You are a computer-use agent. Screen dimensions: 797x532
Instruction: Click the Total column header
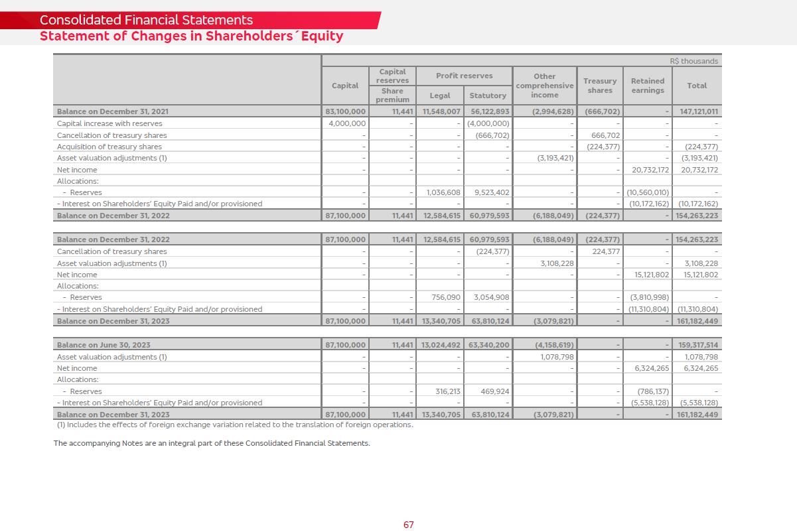pyautogui.click(x=697, y=86)
